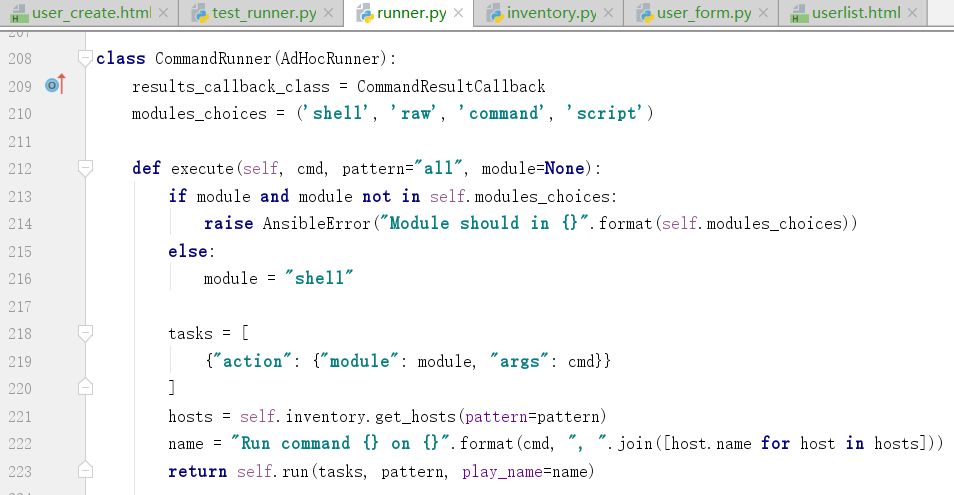This screenshot has height=495, width=954.
Task: Close the test_runner.py tab
Action: point(328,13)
